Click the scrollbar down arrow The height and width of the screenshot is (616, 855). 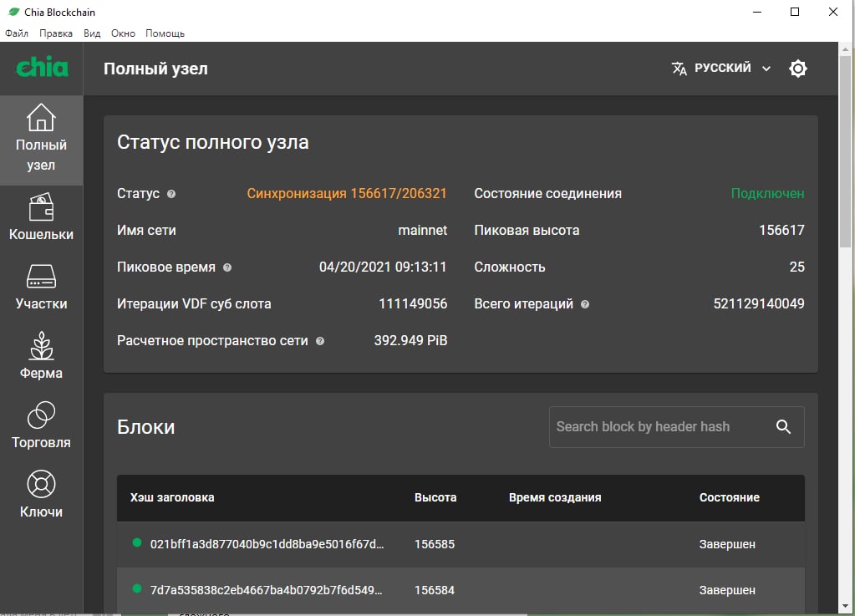click(845, 606)
